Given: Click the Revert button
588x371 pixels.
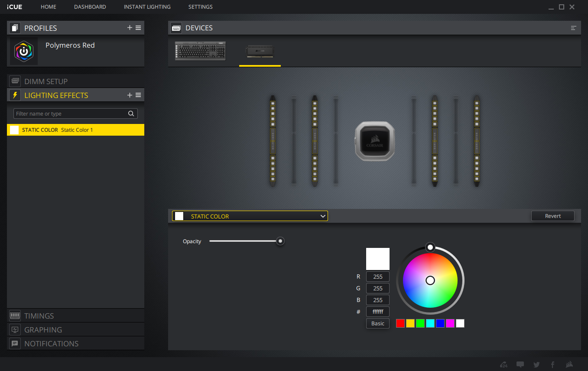Looking at the screenshot, I should pyautogui.click(x=552, y=216).
